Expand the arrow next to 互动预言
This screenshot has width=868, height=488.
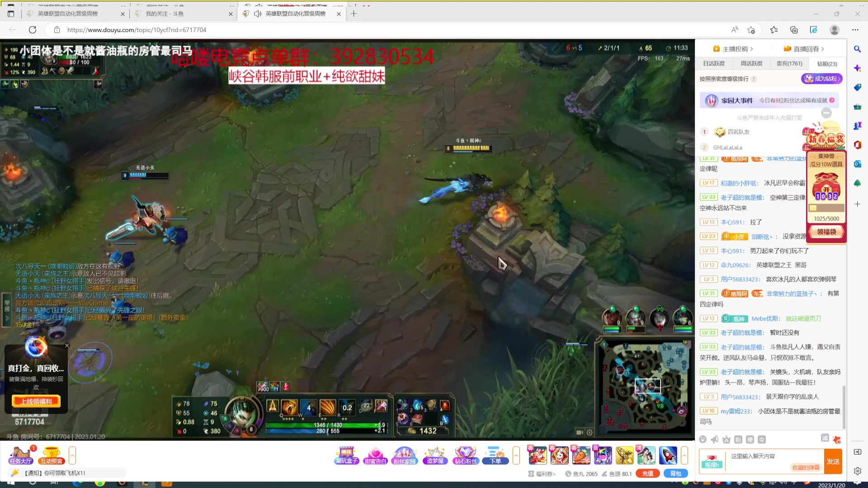[x=72, y=455]
